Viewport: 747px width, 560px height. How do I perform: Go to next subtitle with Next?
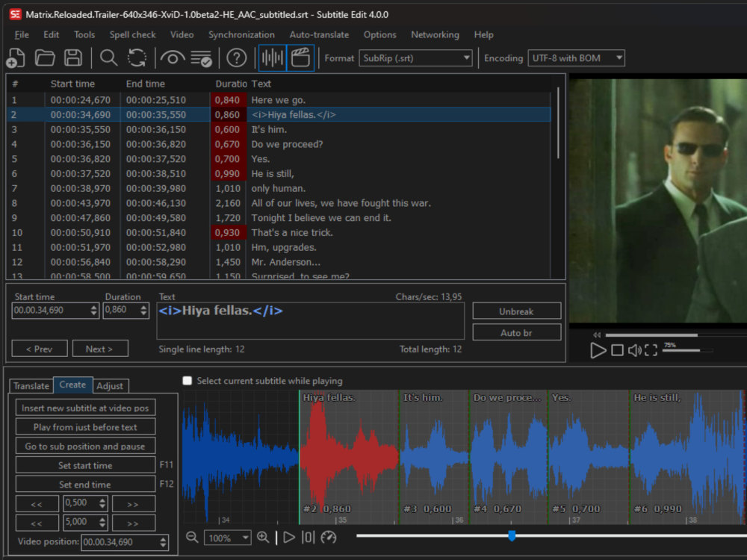click(100, 349)
